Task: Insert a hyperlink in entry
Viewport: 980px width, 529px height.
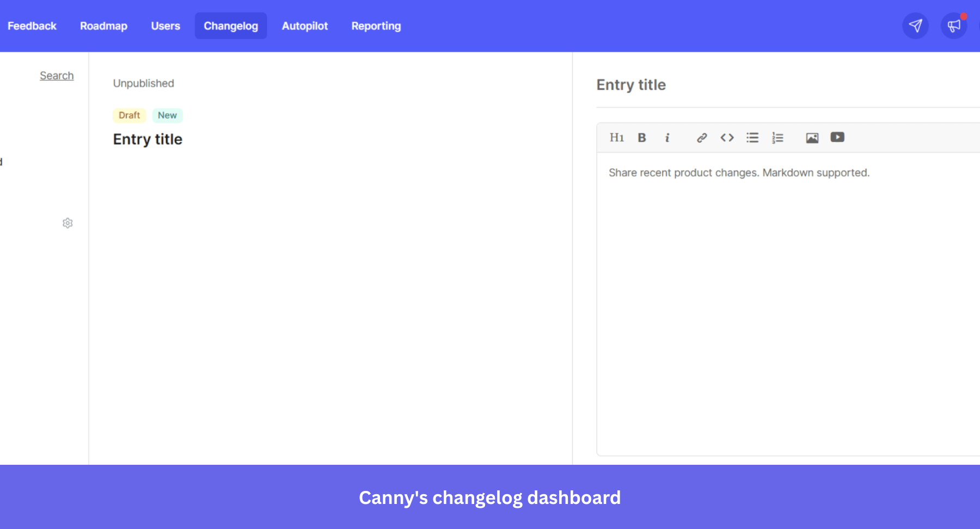Action: [x=702, y=138]
